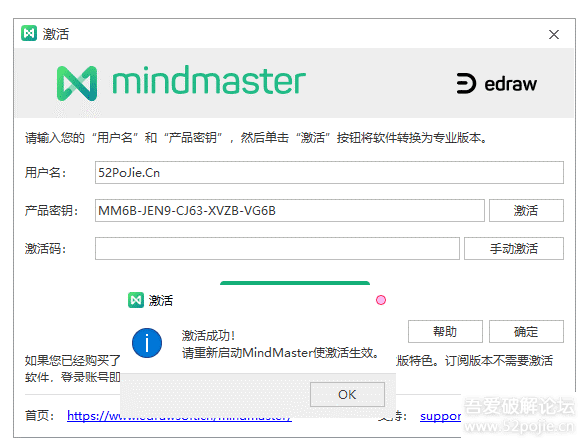The image size is (584, 443).
Task: Click the empty activation code field
Action: (277, 249)
